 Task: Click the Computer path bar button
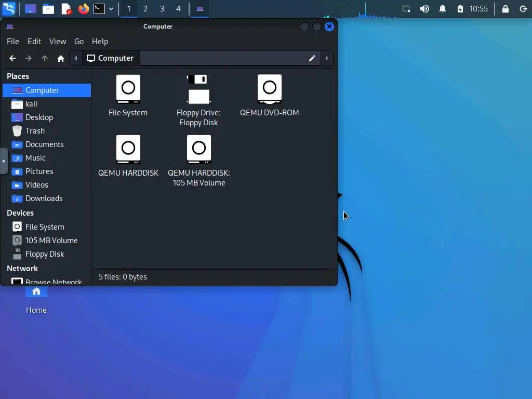pos(110,58)
